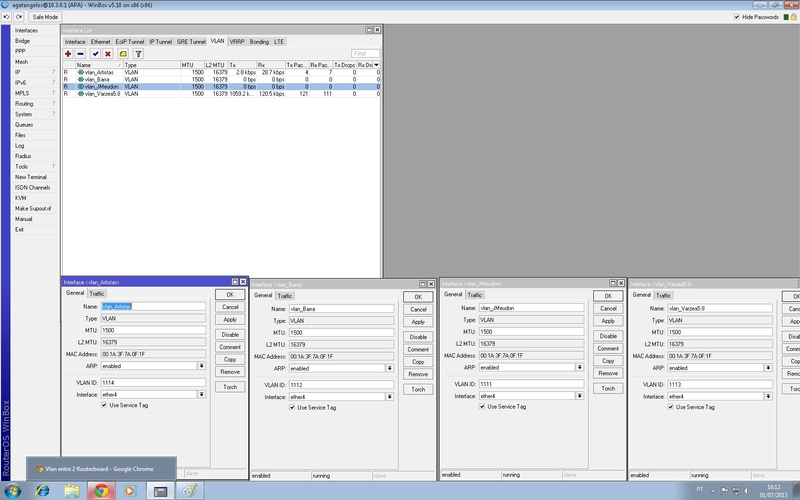Open Interface dropdown in vlan_JMeudon window
Viewport: 800px width, 500px height.
(x=580, y=396)
